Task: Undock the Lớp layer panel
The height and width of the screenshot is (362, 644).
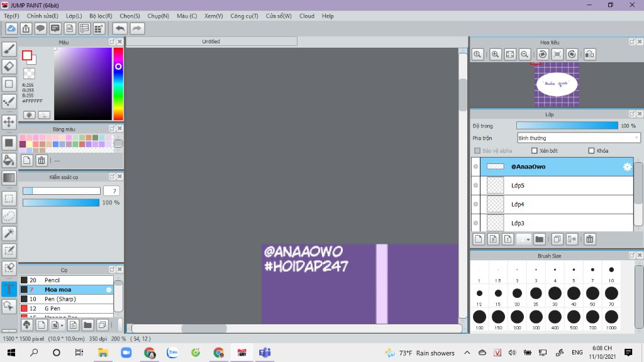Action: point(632,114)
